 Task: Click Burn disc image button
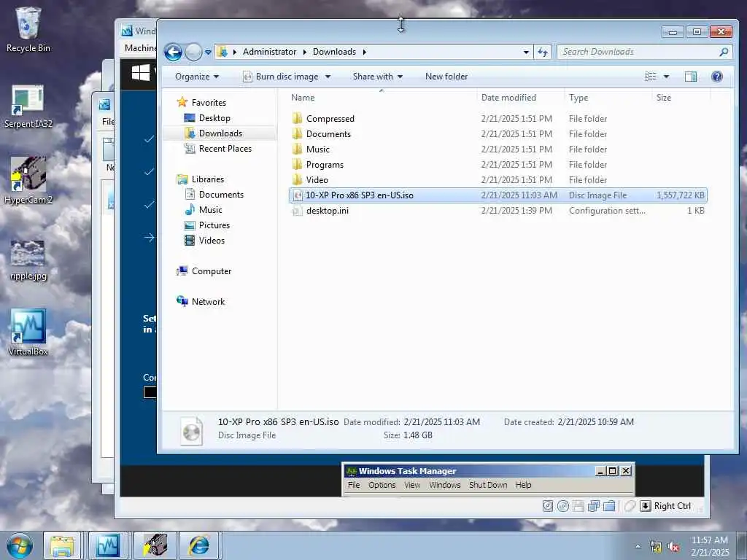point(281,77)
